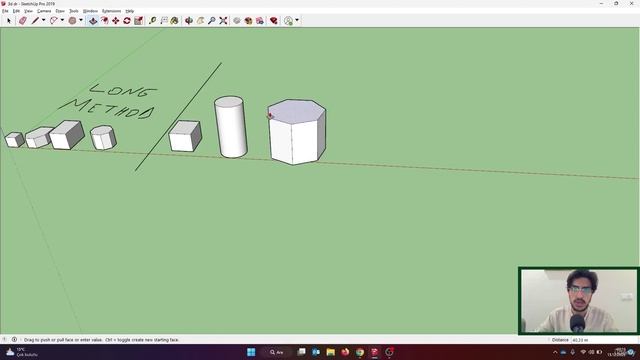Click the leftmost status bar icon
Image resolution: width=640 pixels, height=360 pixels.
coord(4,340)
